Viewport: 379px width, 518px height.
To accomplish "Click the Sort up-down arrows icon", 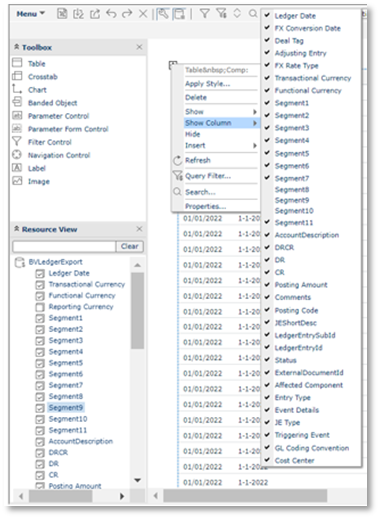I will coord(237,13).
